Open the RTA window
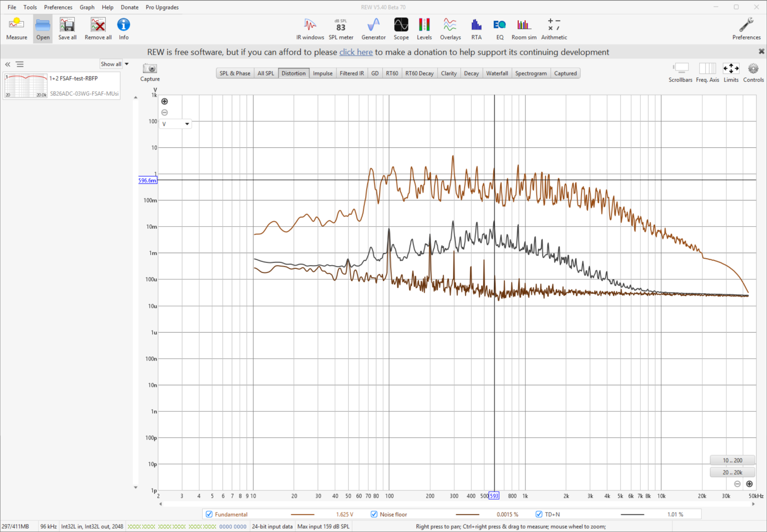The image size is (767, 532). click(x=476, y=29)
